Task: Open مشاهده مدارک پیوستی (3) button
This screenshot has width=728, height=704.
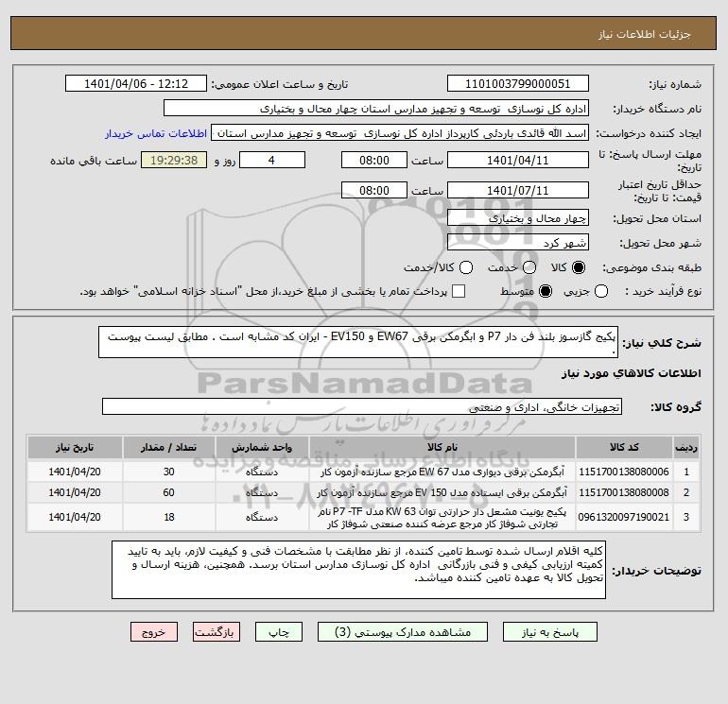Action: click(403, 632)
